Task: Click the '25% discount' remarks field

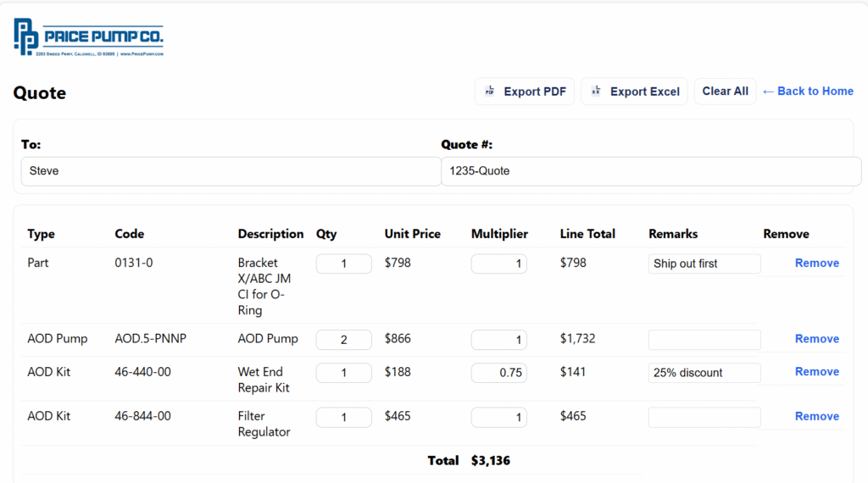Action: pyautogui.click(x=704, y=373)
